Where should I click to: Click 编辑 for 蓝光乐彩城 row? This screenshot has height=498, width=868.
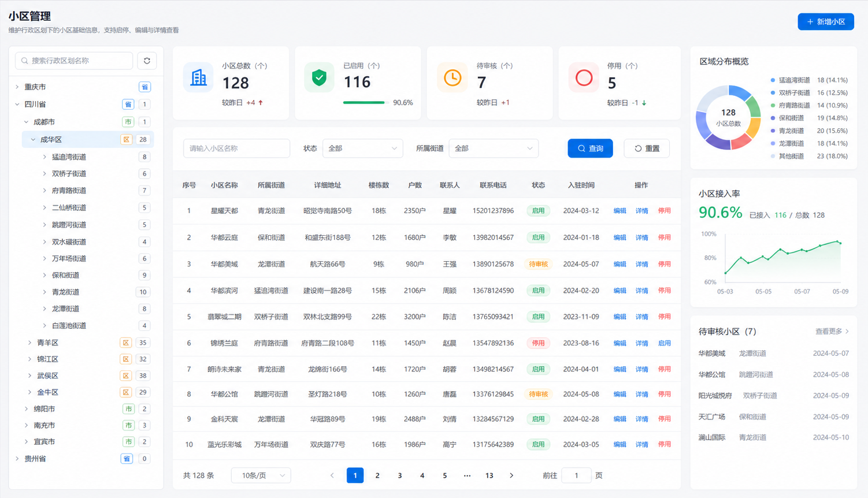point(620,444)
